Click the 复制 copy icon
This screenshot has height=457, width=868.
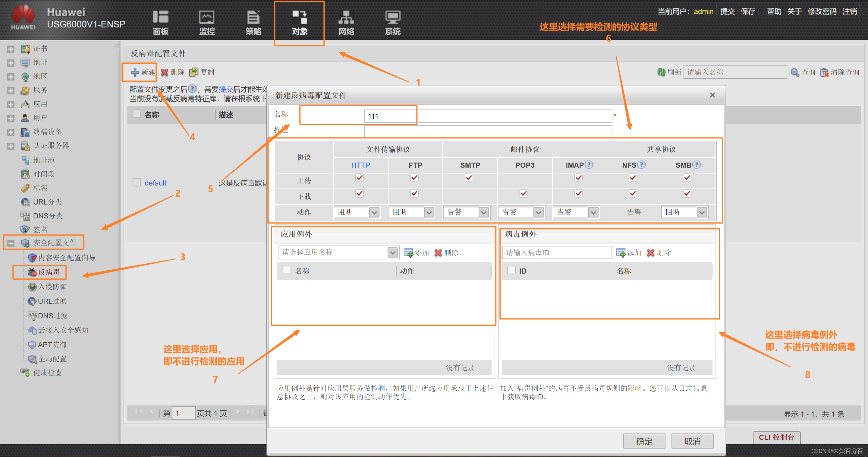pyautogui.click(x=193, y=72)
